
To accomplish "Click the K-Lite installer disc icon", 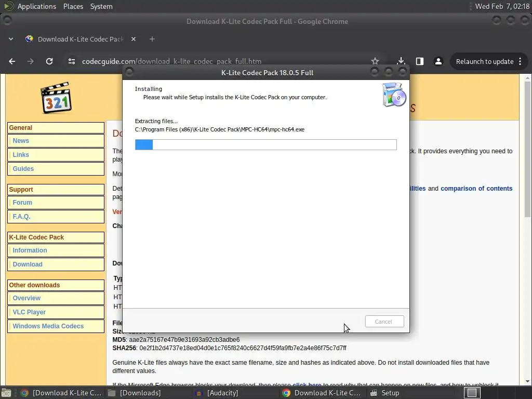I will (x=394, y=95).
